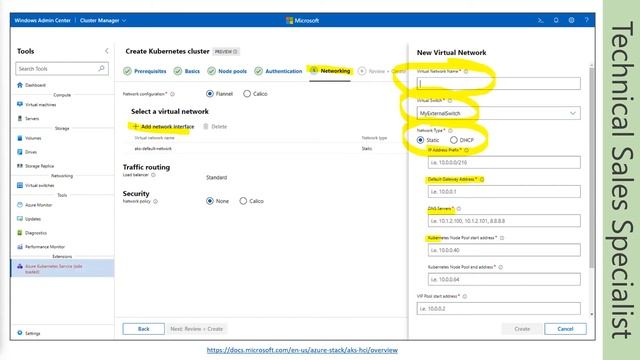640x360 pixels.
Task: Select DHCP network type
Action: point(453,140)
